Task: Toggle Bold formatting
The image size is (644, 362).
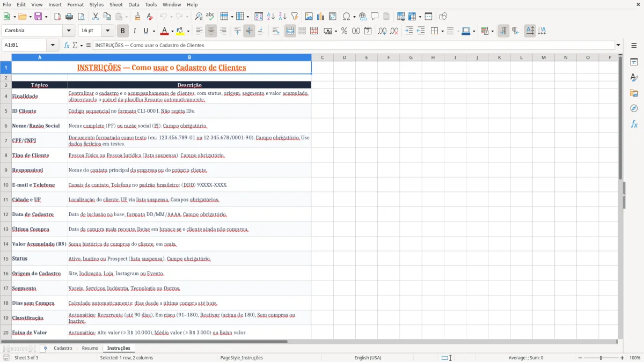Action: [123, 31]
